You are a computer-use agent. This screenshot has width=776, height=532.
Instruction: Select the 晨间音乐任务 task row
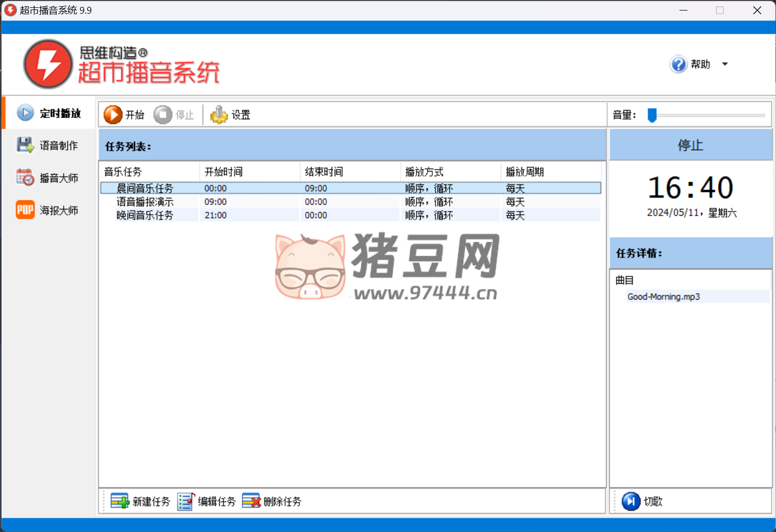click(x=145, y=188)
